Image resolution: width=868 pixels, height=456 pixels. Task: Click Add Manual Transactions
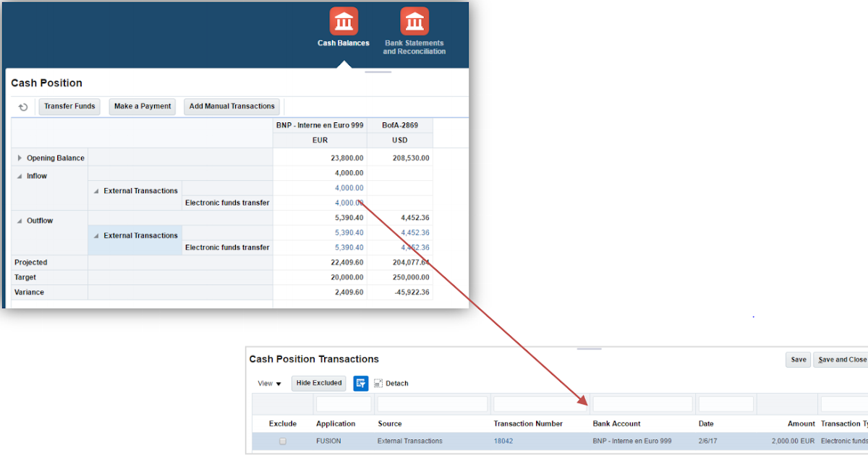pos(231,106)
